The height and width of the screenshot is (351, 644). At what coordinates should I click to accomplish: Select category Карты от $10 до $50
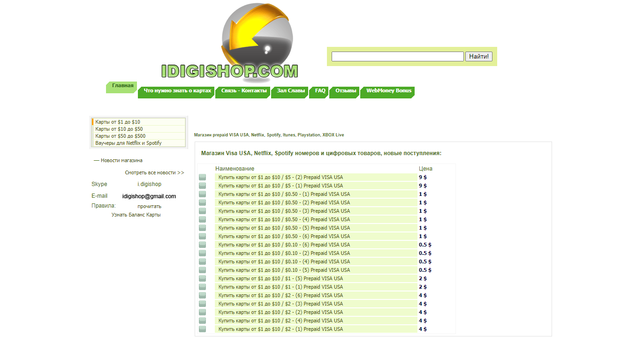pos(139,129)
